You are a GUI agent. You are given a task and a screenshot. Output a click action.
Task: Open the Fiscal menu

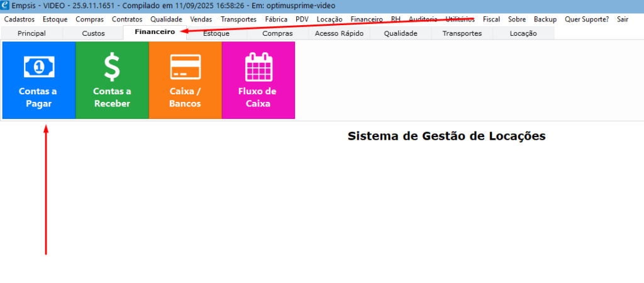491,19
